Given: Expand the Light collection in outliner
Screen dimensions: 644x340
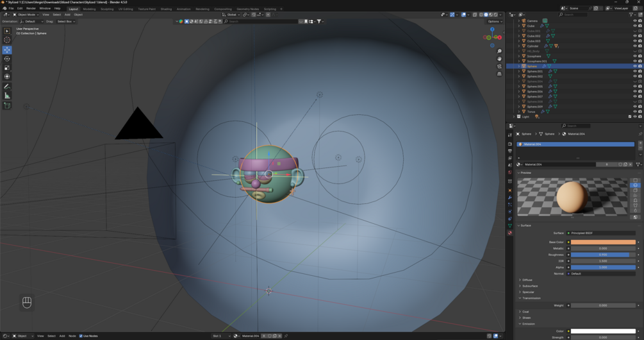Looking at the screenshot, I should coord(514,117).
